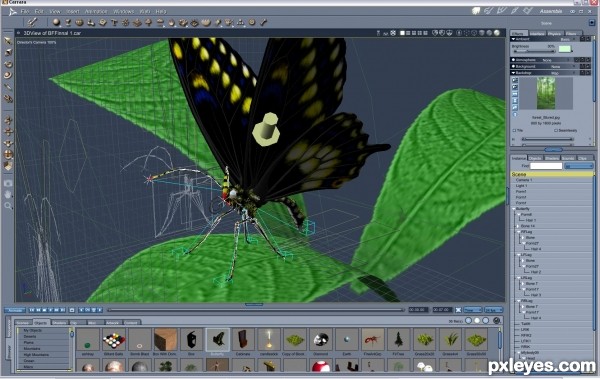The image size is (600, 379).
Task: Choose the Earth object thumbnail
Action: (347, 340)
